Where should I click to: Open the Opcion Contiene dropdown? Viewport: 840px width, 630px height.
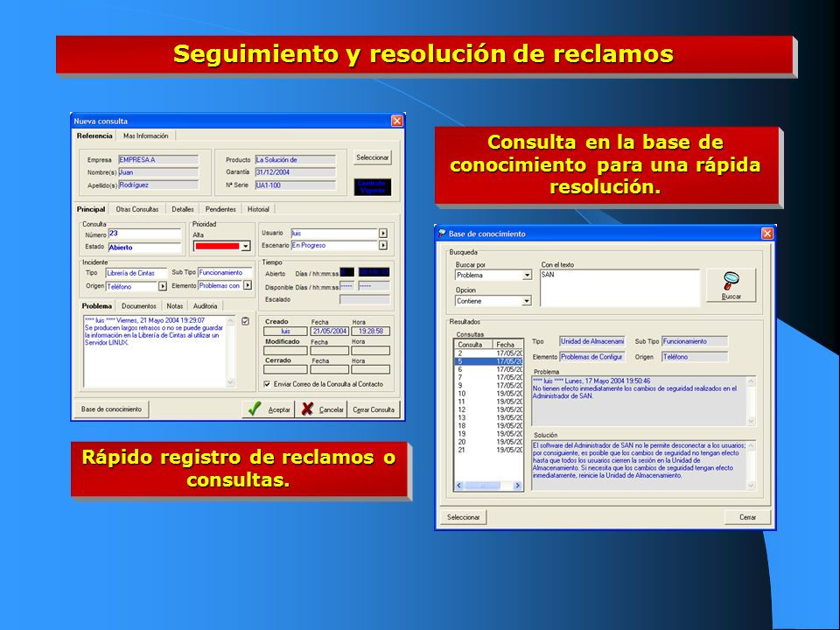click(527, 301)
